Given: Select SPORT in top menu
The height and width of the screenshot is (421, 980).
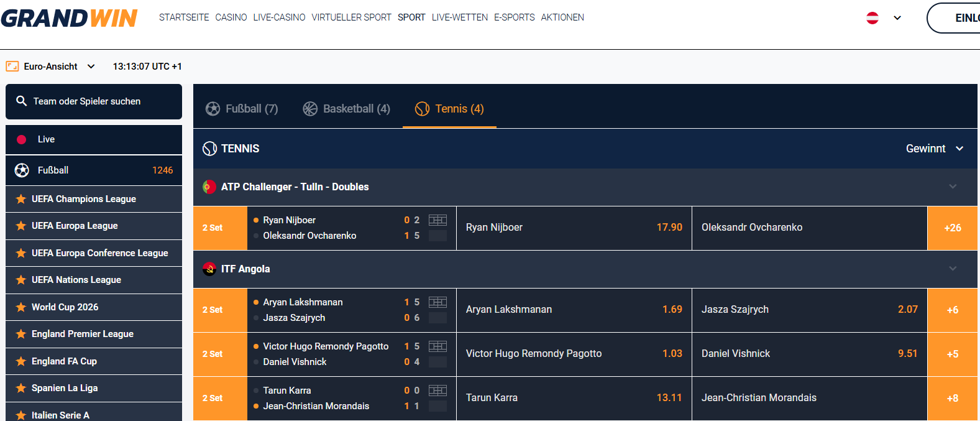Looking at the screenshot, I should coord(412,17).
